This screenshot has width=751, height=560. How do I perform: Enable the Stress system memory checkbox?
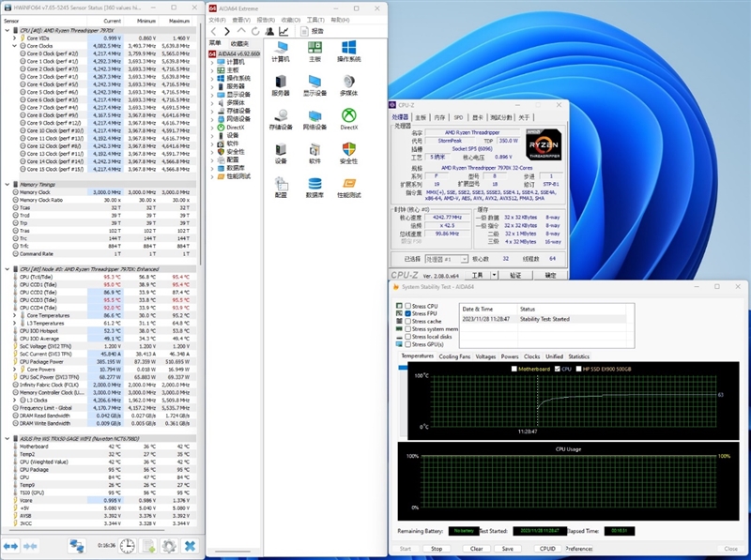point(408,329)
